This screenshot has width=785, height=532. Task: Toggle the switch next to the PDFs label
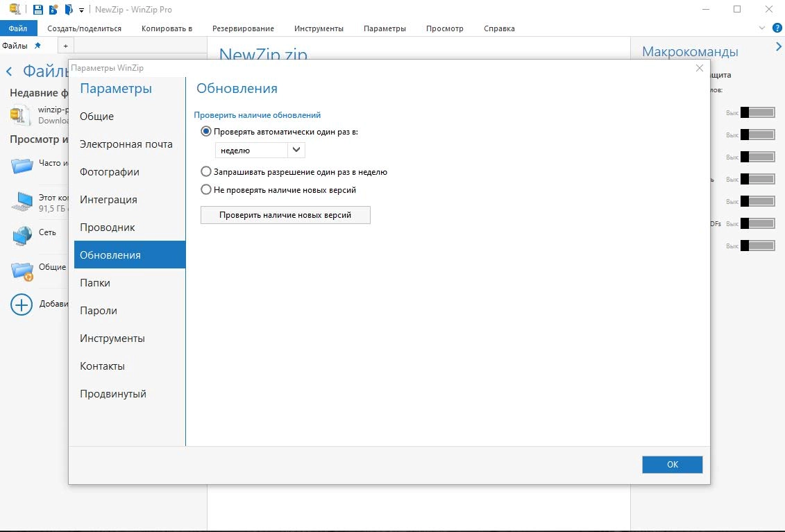click(757, 223)
